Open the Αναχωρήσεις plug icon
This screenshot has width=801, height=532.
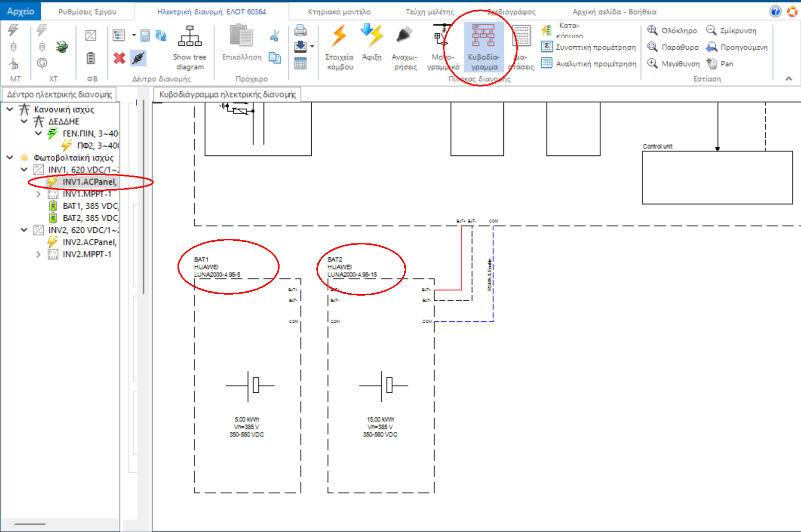[404, 48]
